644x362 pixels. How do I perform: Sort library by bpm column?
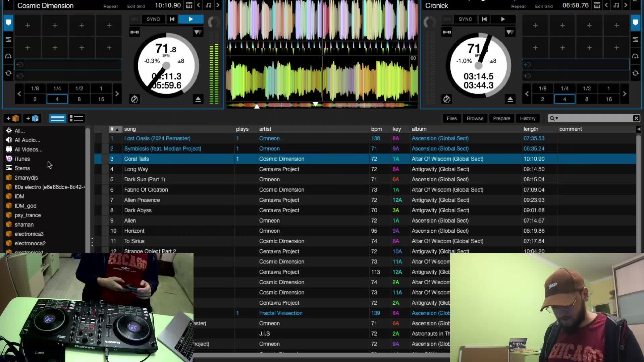click(x=376, y=129)
